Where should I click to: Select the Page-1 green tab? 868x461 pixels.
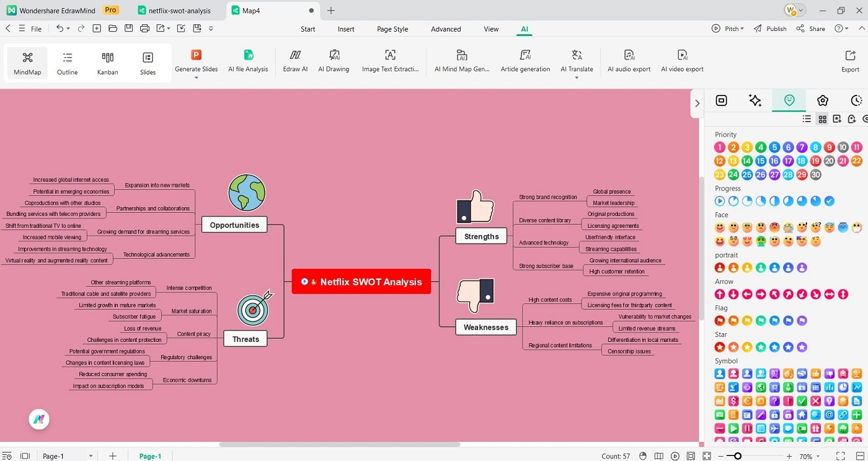(150, 456)
